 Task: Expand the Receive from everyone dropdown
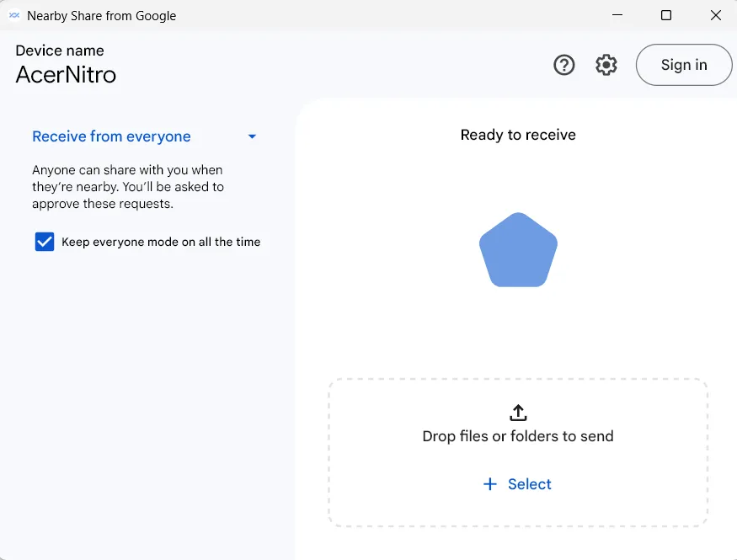[x=144, y=136]
